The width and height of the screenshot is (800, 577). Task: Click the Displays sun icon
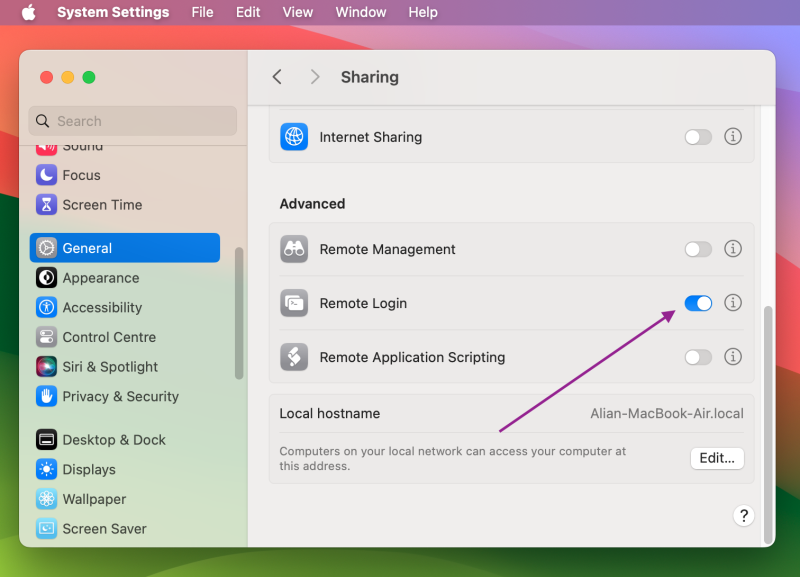(x=46, y=469)
